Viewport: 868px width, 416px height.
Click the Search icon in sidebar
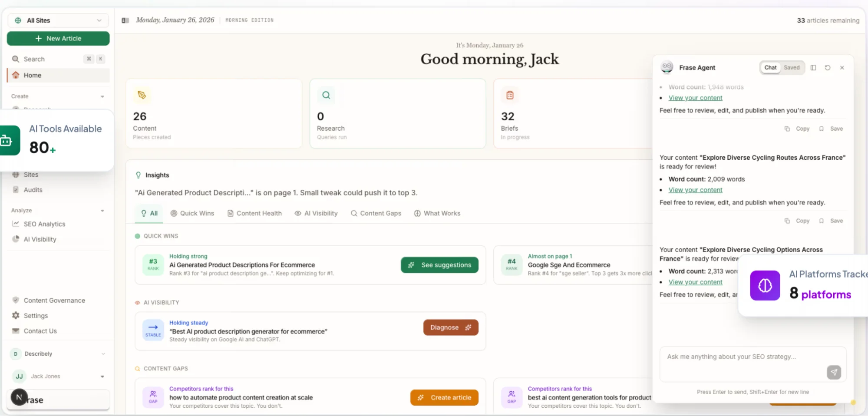(x=15, y=59)
